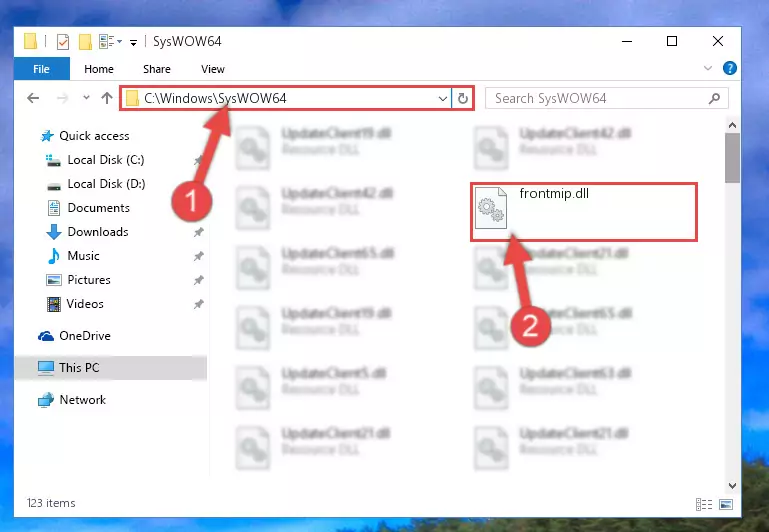Switch to Large icons view in status bar
This screenshot has width=769, height=532.
tap(726, 504)
